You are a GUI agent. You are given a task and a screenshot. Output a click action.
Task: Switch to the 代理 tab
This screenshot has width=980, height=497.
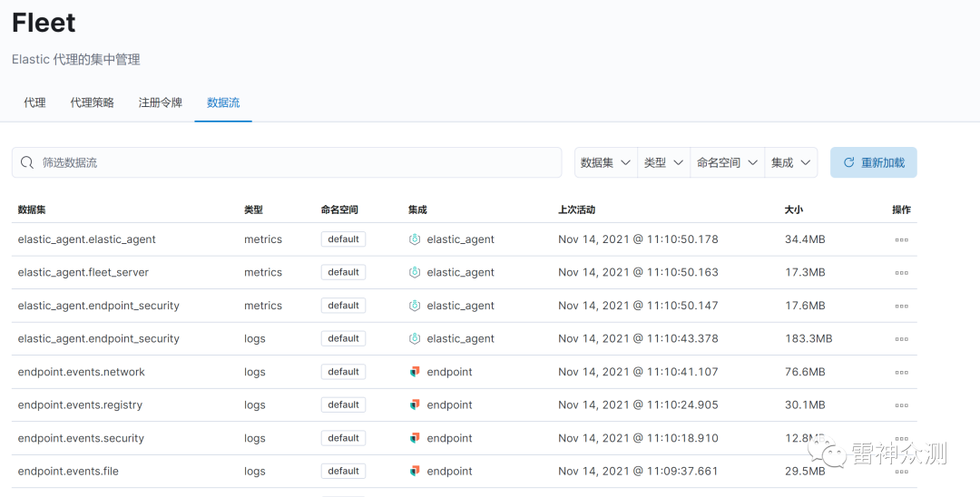[35, 102]
